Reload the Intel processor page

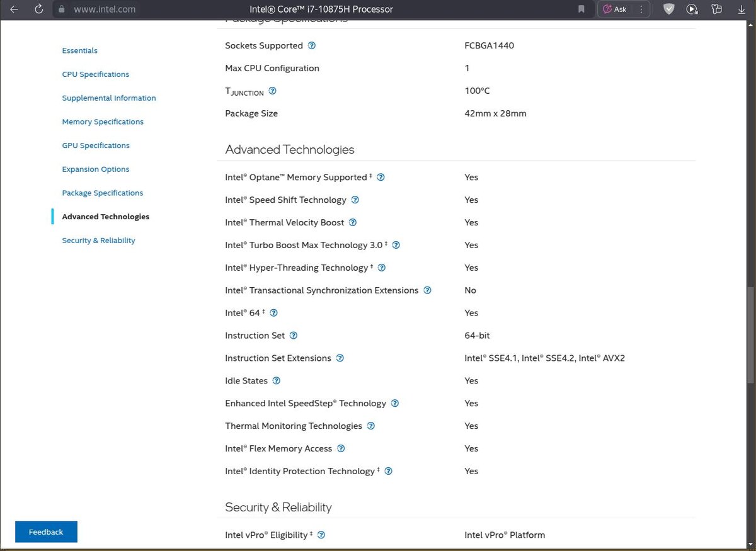coord(39,9)
